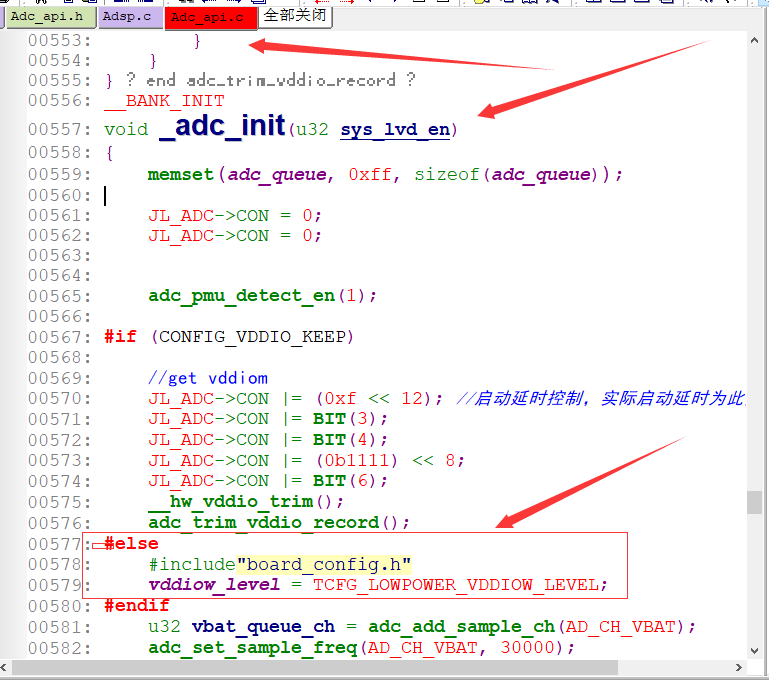The width and height of the screenshot is (769, 685).
Task: Click the 全部关闭 (close all) button
Action: [295, 16]
